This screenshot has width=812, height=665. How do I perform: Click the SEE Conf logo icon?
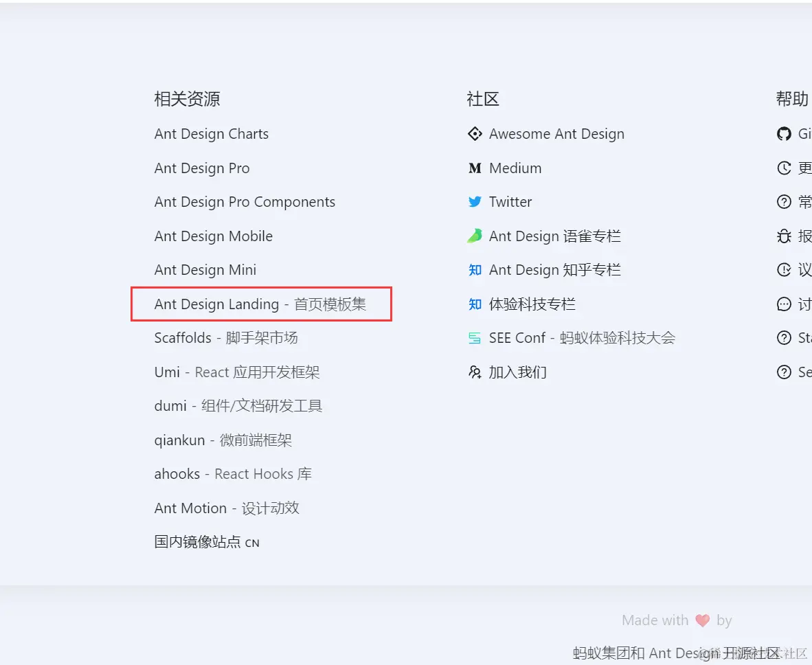tap(475, 338)
